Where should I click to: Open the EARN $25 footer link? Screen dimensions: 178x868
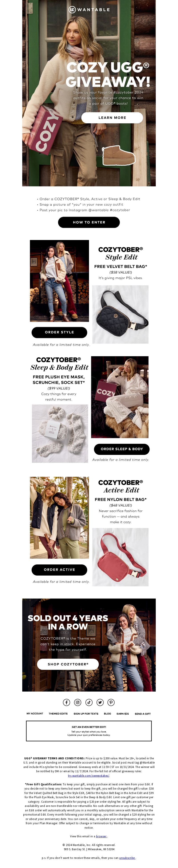pyautogui.click(x=123, y=714)
